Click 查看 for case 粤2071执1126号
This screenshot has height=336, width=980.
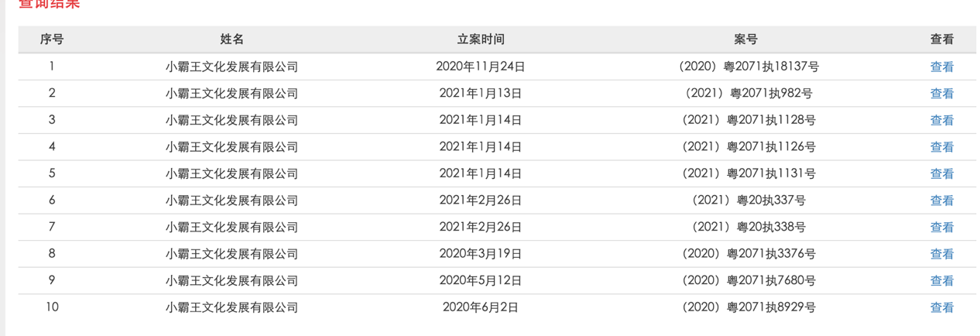click(941, 147)
